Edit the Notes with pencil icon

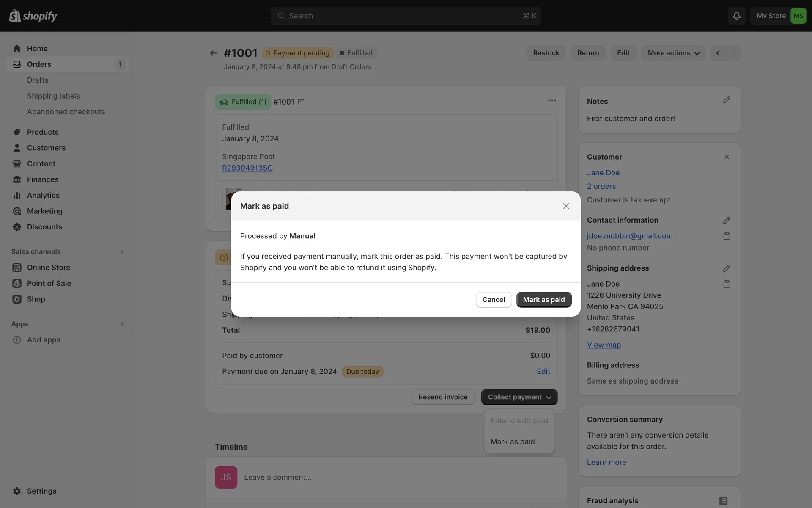point(727,100)
